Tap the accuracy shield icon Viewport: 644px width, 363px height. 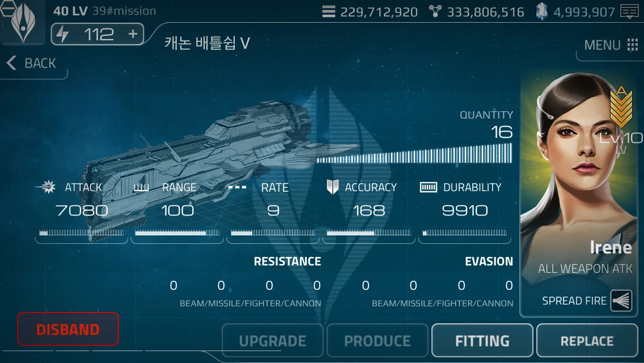coord(332,187)
